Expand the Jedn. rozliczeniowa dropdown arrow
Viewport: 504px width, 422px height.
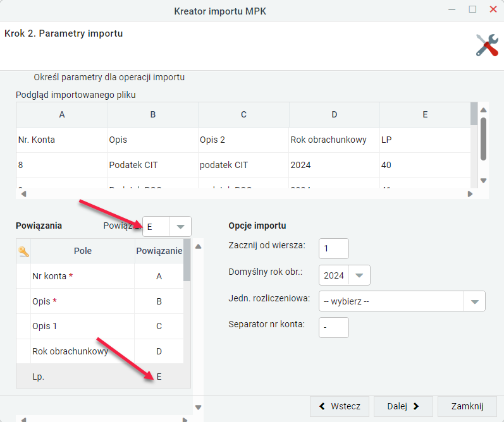click(474, 301)
